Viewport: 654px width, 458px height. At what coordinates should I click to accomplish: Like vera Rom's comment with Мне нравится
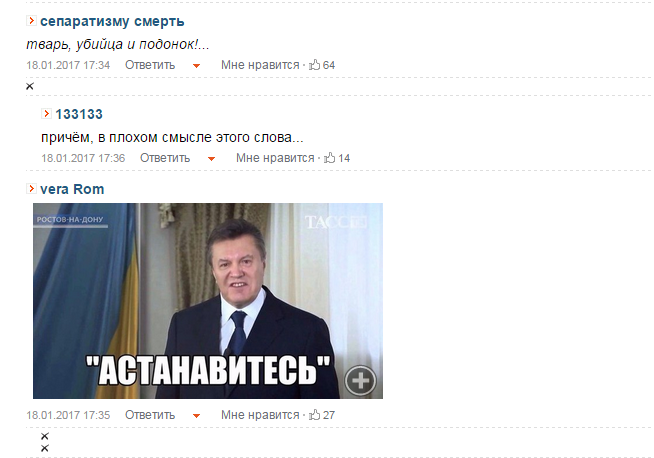pos(260,415)
